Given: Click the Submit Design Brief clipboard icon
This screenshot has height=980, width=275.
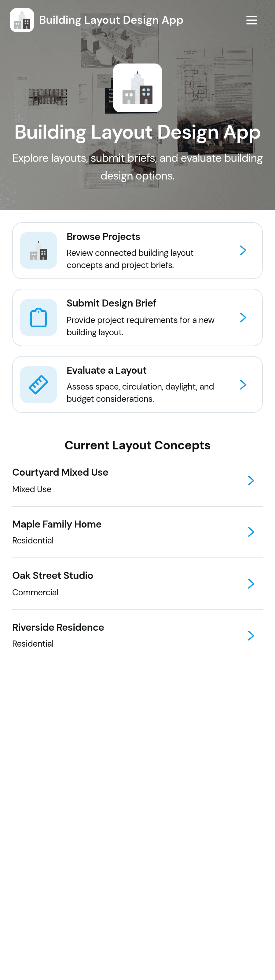Looking at the screenshot, I should click(38, 318).
